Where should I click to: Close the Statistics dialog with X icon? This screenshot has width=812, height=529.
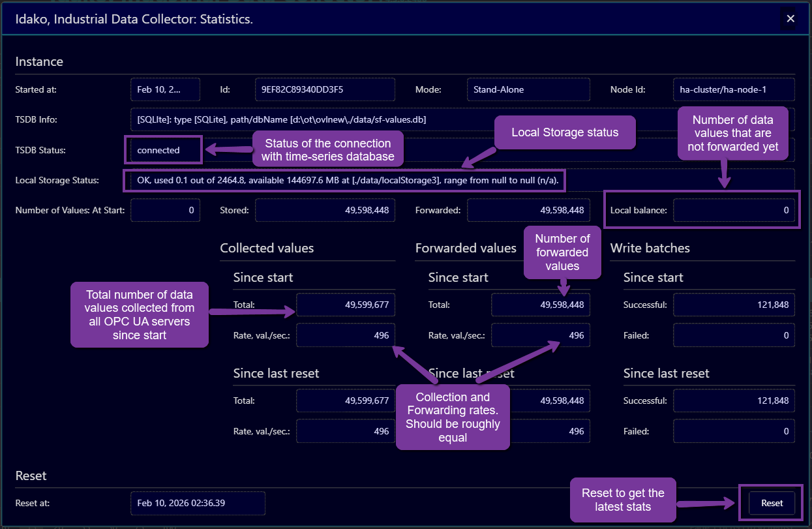(790, 19)
